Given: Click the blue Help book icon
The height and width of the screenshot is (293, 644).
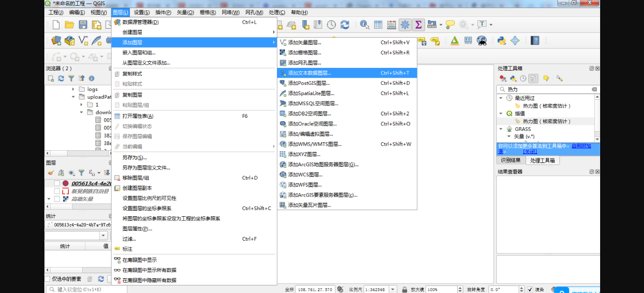Looking at the screenshot, I should pyautogui.click(x=535, y=41).
